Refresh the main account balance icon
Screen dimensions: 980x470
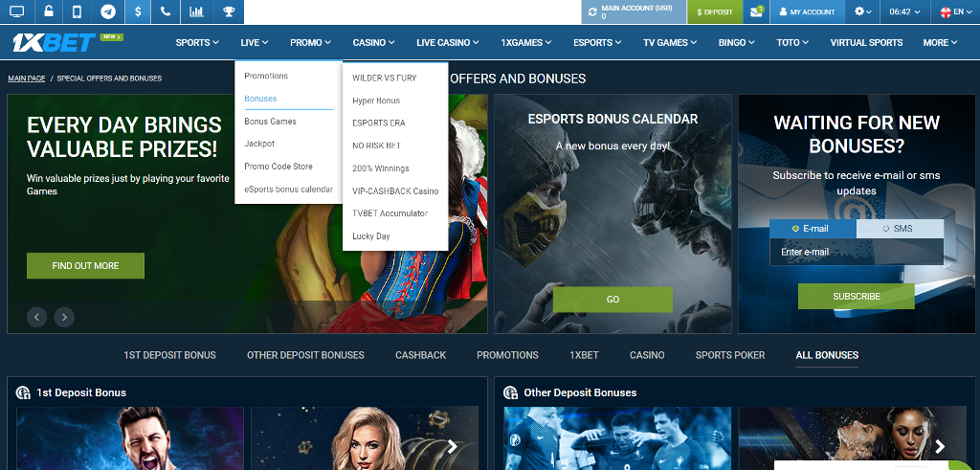coord(592,11)
